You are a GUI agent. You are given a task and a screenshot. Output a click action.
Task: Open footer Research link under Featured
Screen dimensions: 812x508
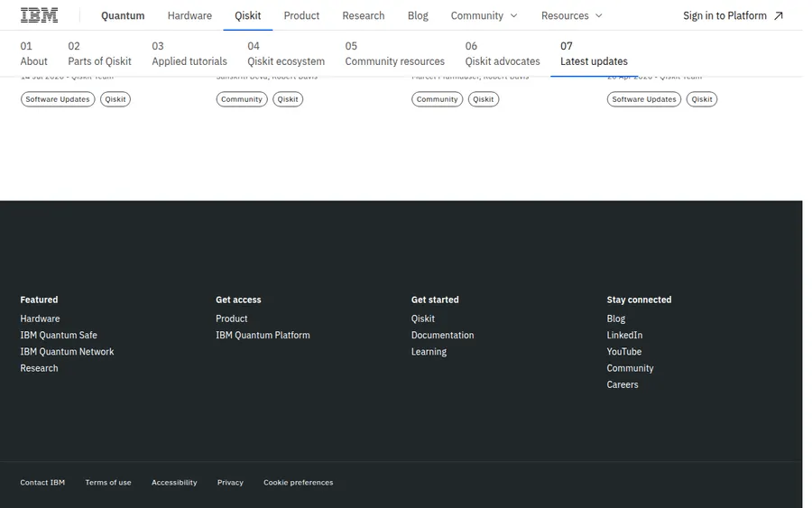click(39, 368)
